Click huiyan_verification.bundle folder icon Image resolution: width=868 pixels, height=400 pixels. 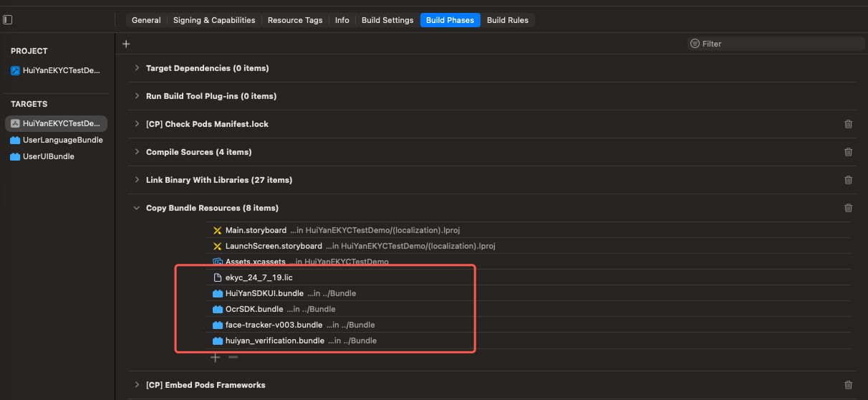218,341
